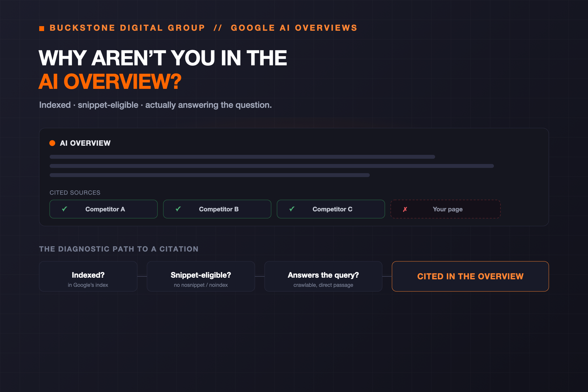Open the Answers the query? step
The height and width of the screenshot is (392, 588).
[x=323, y=276]
